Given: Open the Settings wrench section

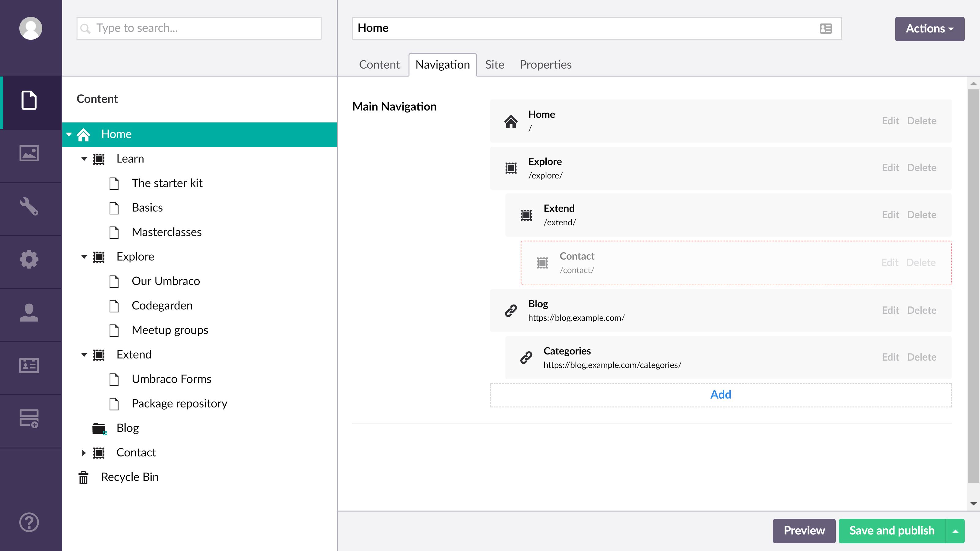Looking at the screenshot, I should click(29, 207).
